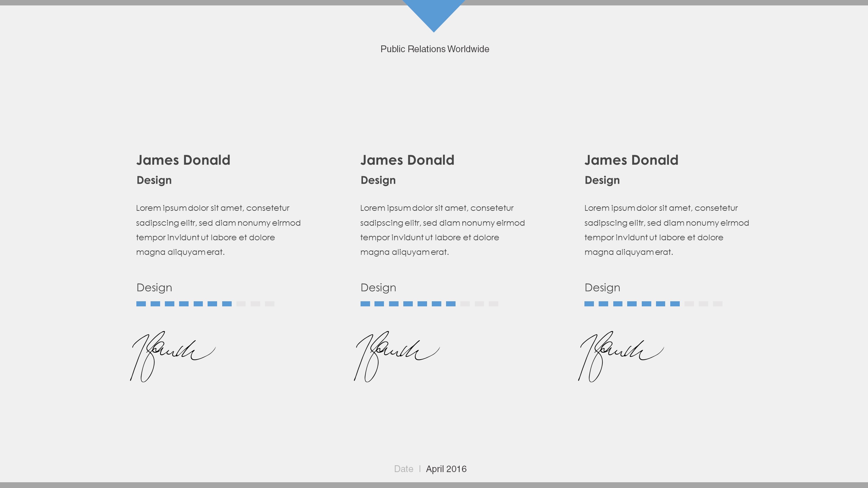Click the left column's light 'Design' skill label
Screen dimensions: 868x488
154,288
